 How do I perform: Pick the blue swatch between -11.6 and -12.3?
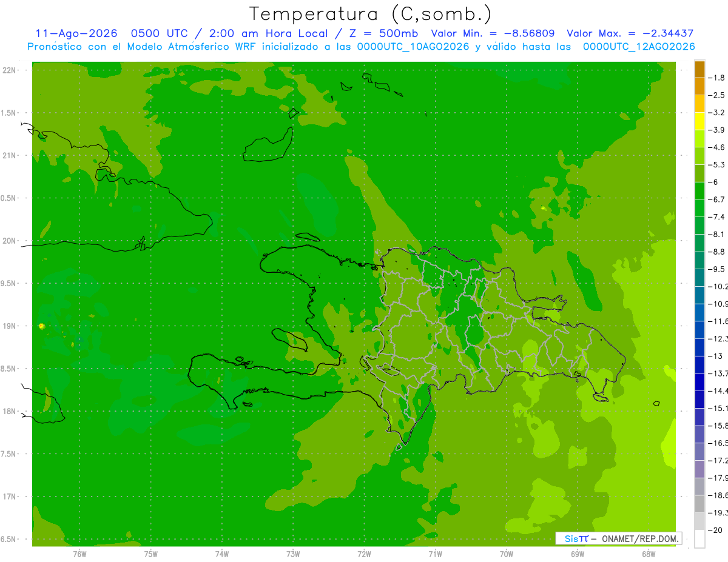(x=699, y=330)
